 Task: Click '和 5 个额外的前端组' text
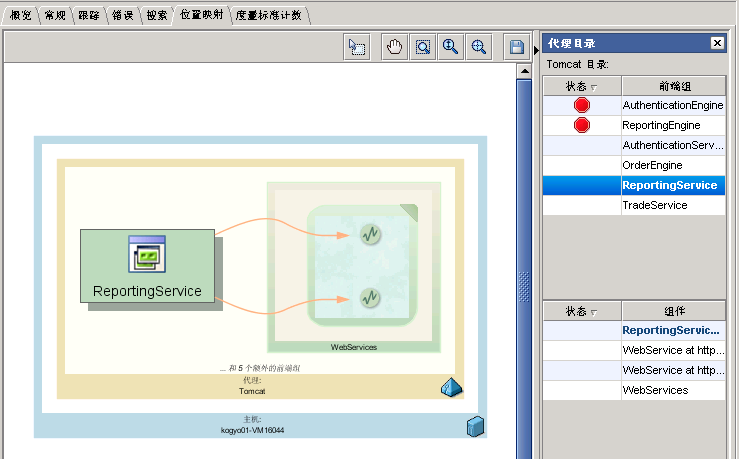(260, 368)
